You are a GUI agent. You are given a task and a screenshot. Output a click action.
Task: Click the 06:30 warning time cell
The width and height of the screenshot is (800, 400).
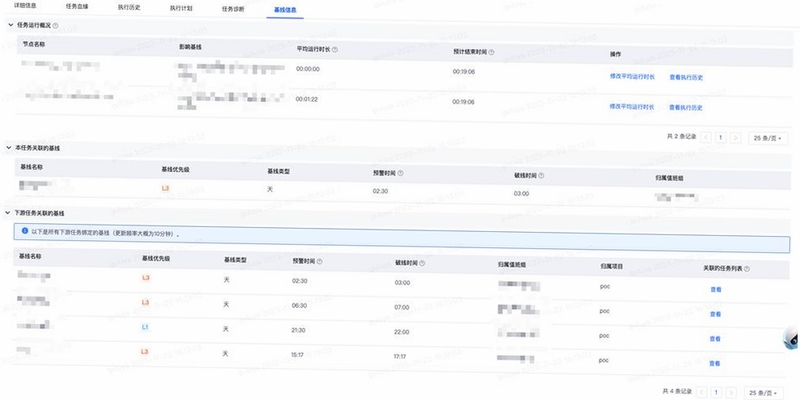coord(299,306)
